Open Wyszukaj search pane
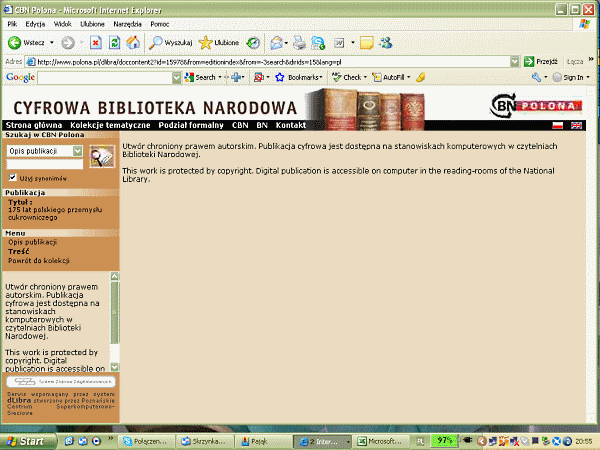 (x=171, y=42)
